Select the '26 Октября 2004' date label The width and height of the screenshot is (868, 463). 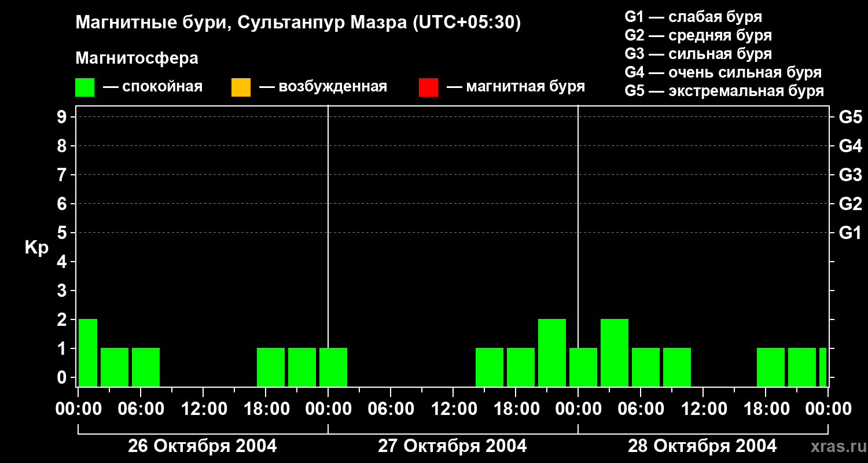[x=202, y=446]
